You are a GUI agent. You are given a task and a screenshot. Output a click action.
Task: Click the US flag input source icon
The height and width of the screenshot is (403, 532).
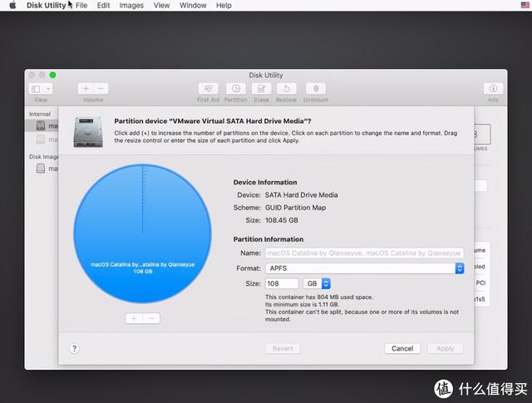(x=525, y=5)
